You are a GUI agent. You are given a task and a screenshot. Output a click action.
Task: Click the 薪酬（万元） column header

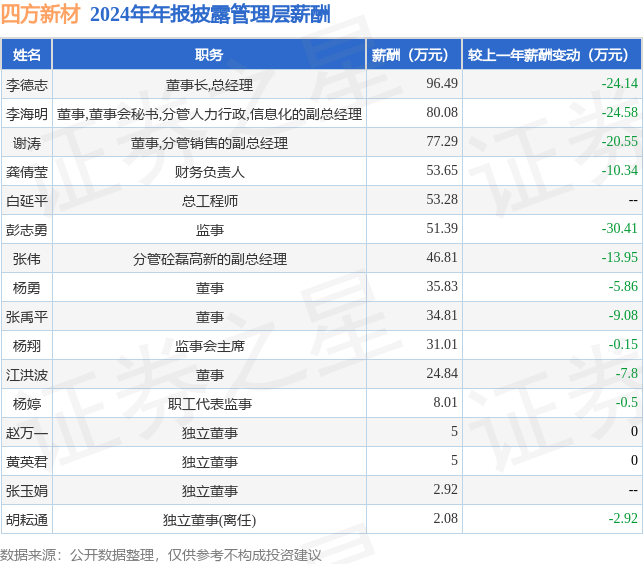414,55
